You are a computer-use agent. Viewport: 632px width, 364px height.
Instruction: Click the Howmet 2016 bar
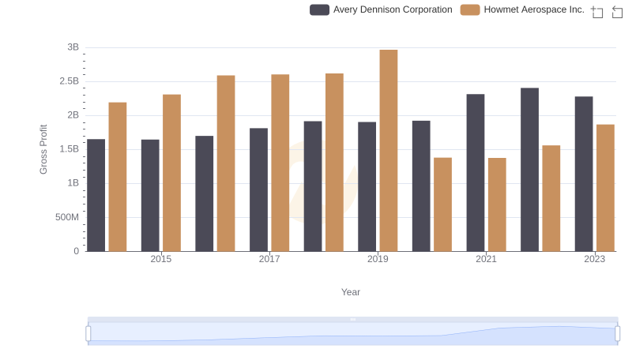226,163
